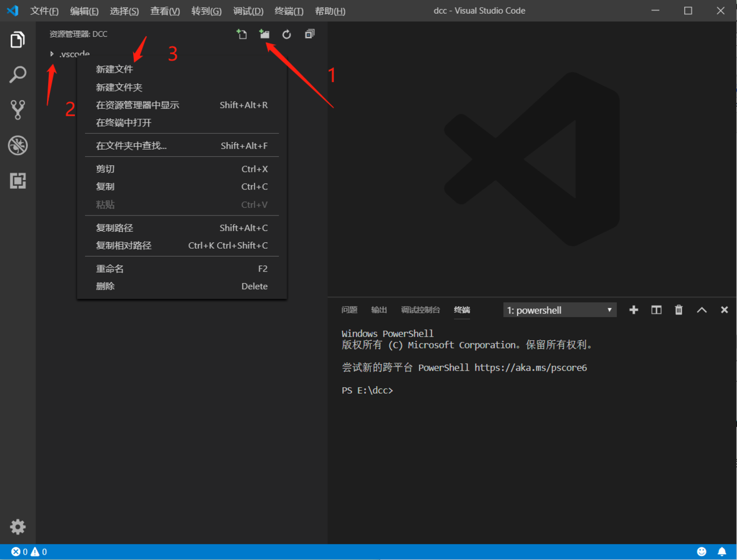737x560 pixels.
Task: Choose 新建文件夹 from context menu
Action: pyautogui.click(x=182, y=87)
